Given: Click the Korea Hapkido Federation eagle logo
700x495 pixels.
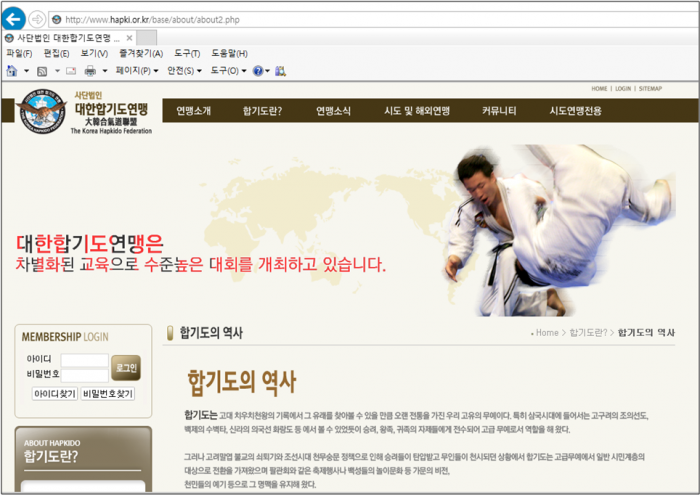Looking at the screenshot, I should pyautogui.click(x=42, y=111).
